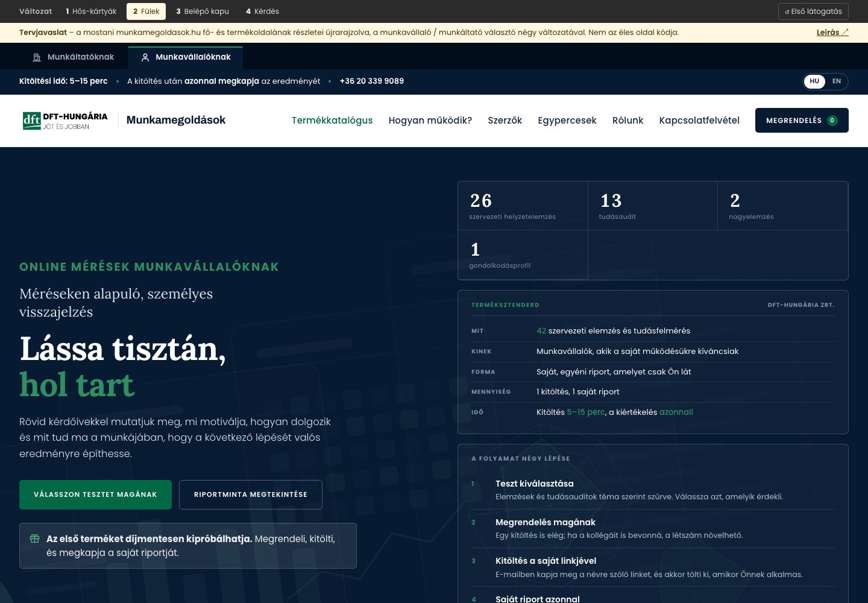Click the Megrendelés cart button
The width and height of the screenshot is (868, 603).
click(x=802, y=121)
